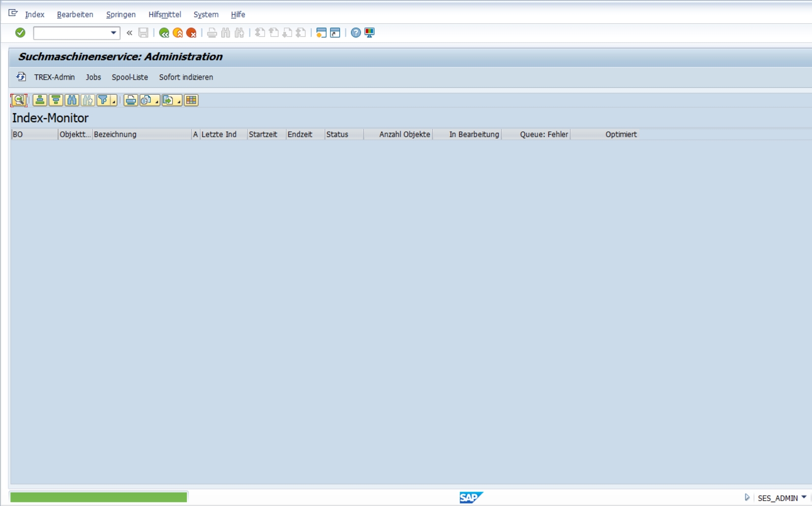Screen dimensions: 812x506
Task: Click the ALV Find binoculars icon
Action: click(72, 100)
